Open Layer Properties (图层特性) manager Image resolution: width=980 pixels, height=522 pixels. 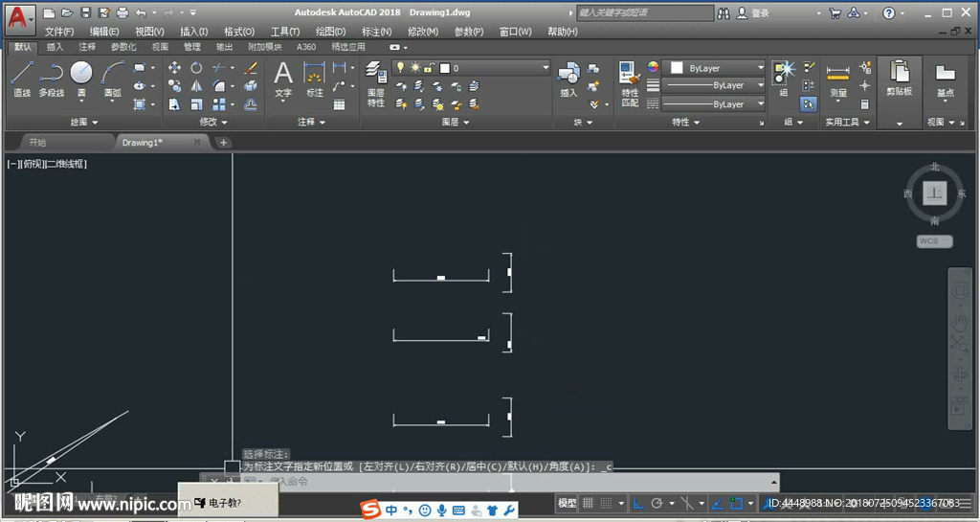coord(375,84)
